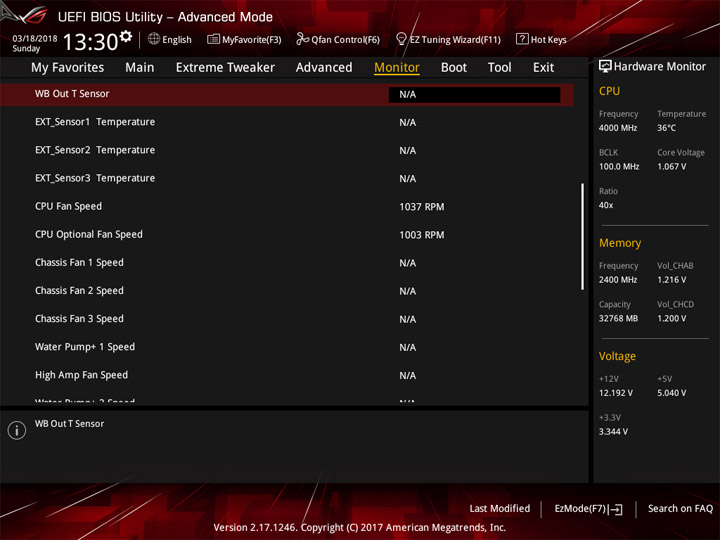Image resolution: width=720 pixels, height=540 pixels.
Task: Click the 32768 MB capacity value
Action: pyautogui.click(x=618, y=318)
